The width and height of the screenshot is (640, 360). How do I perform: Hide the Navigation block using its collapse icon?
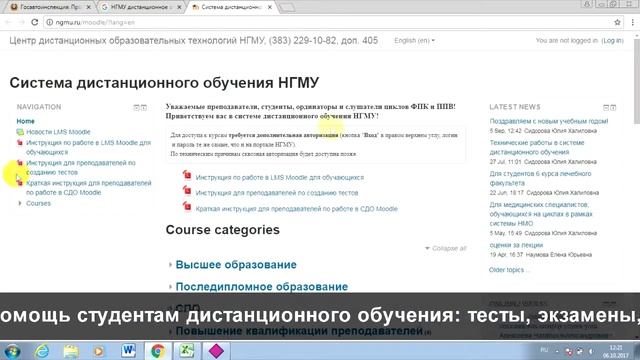coord(136,107)
